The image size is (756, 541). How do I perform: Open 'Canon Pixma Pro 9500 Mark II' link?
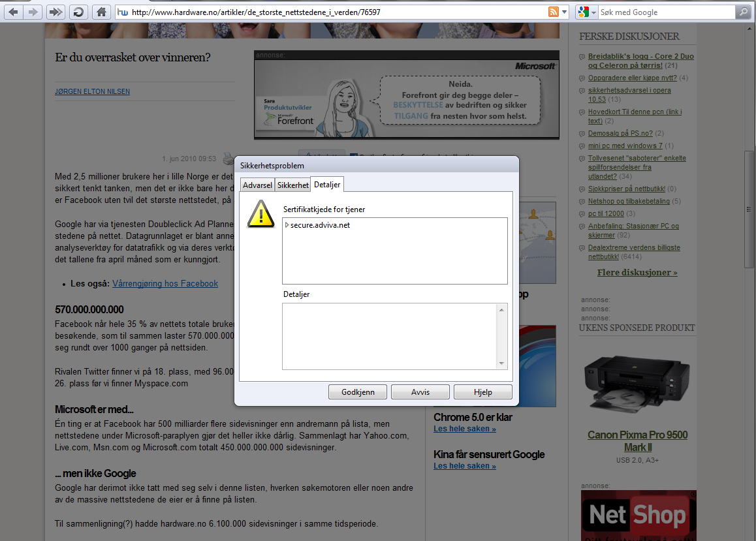pos(637,441)
